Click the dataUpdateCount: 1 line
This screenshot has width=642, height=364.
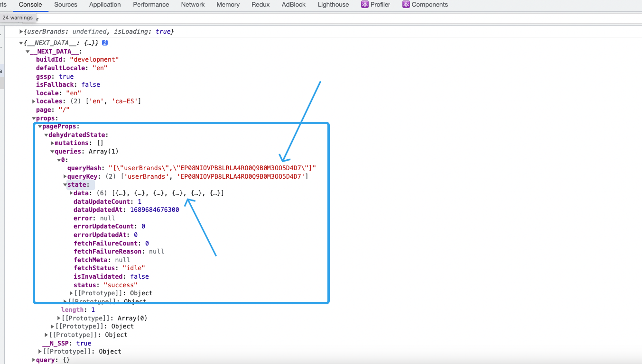[107, 201]
